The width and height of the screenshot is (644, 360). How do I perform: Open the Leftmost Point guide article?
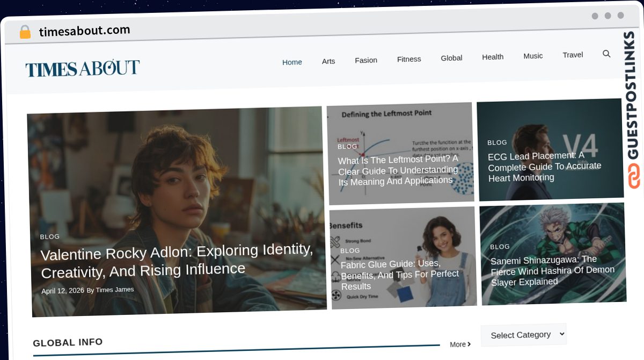tap(398, 170)
